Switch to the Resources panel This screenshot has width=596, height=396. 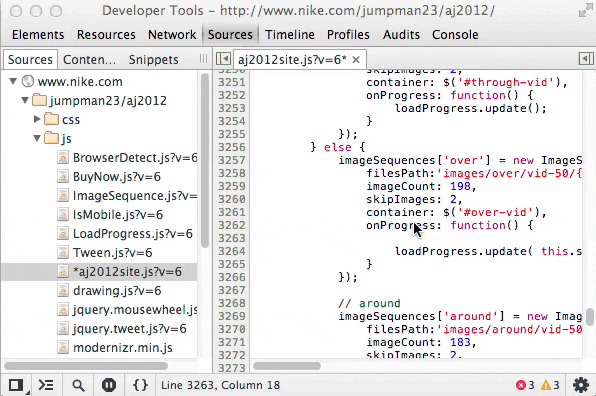click(x=106, y=35)
